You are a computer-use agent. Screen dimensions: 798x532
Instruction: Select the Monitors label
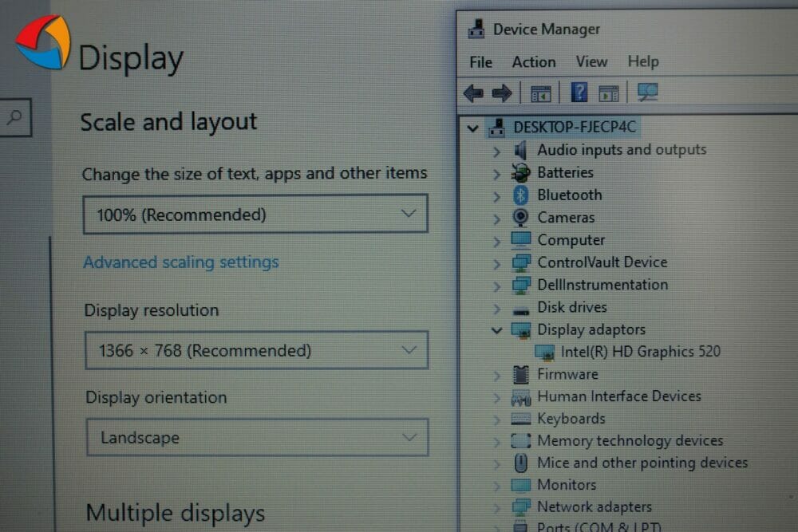567,485
